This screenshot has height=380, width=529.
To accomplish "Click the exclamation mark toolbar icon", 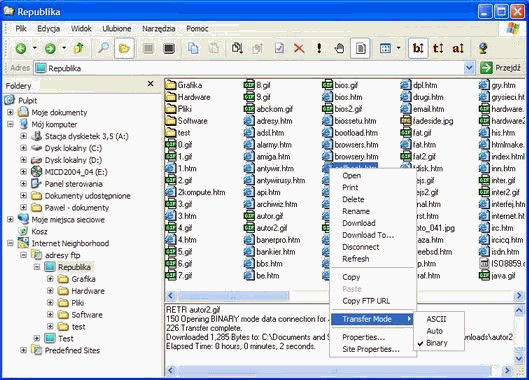I will (319, 48).
